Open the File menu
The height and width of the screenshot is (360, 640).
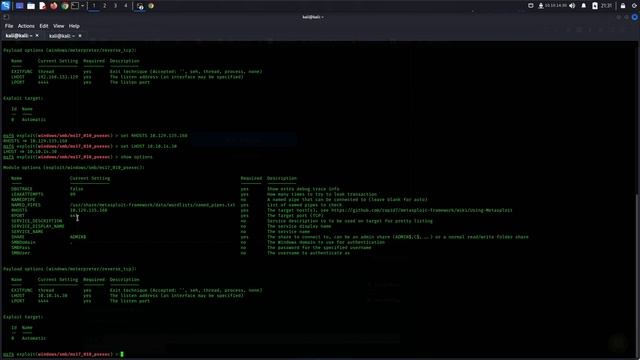click(9, 26)
